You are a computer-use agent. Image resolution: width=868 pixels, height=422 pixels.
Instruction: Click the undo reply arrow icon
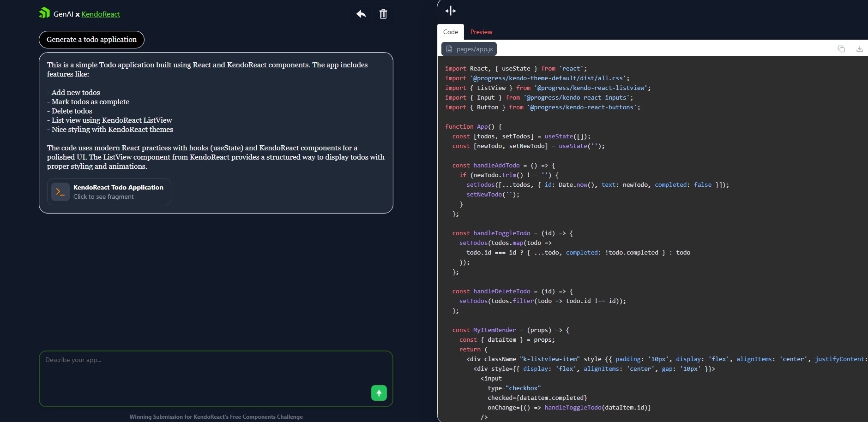tap(361, 14)
